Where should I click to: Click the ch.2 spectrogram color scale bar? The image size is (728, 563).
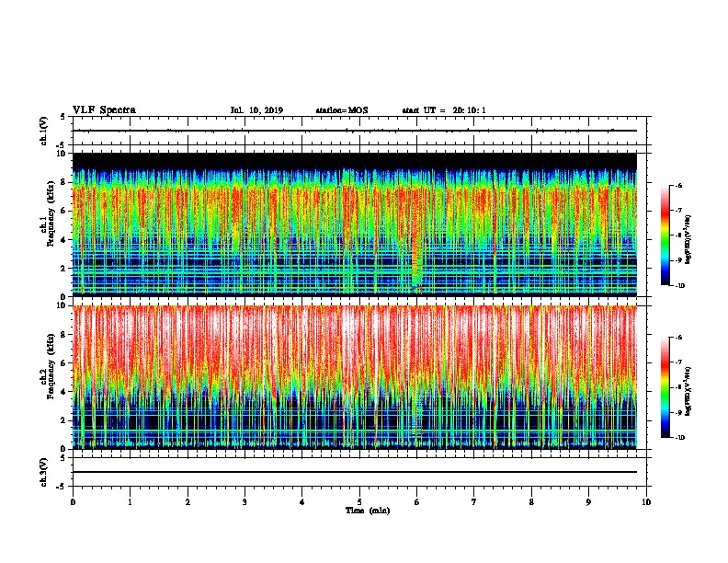[665, 387]
